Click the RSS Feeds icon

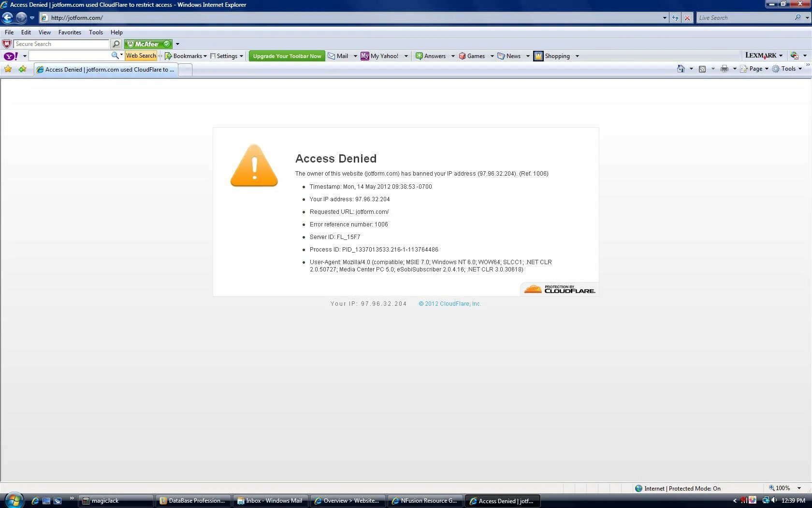(x=702, y=69)
